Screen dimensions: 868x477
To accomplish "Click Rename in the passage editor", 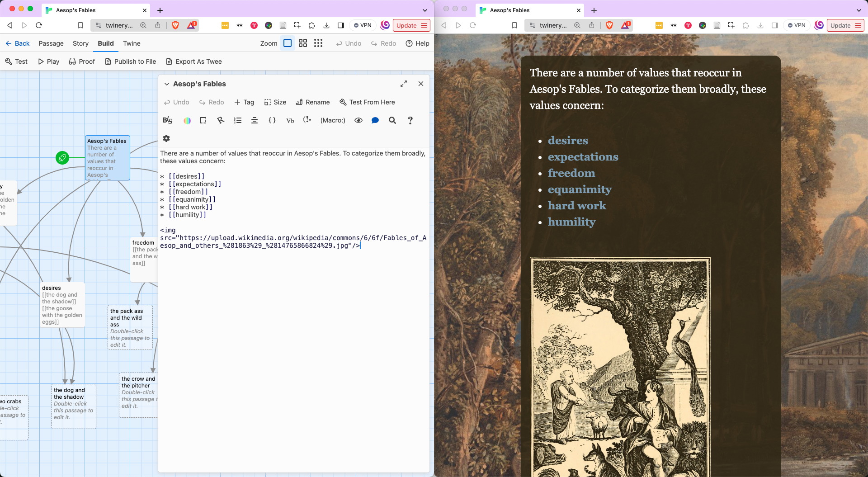I will tap(312, 102).
